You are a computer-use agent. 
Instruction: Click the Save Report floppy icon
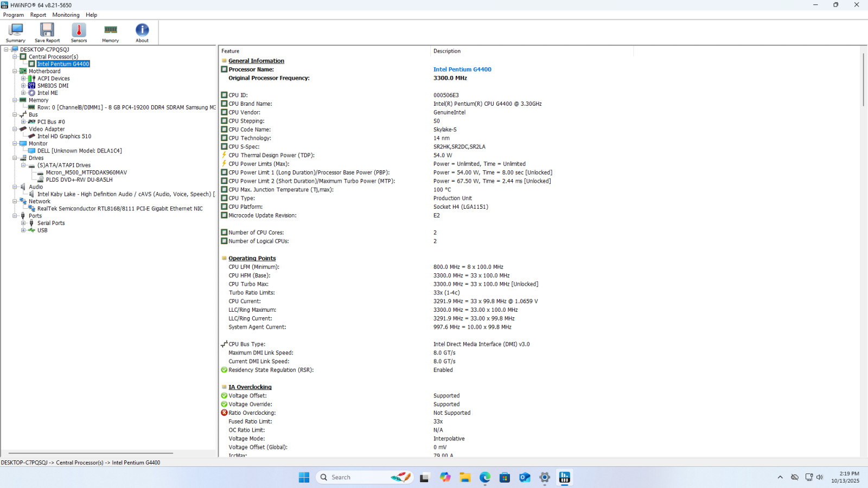click(47, 33)
